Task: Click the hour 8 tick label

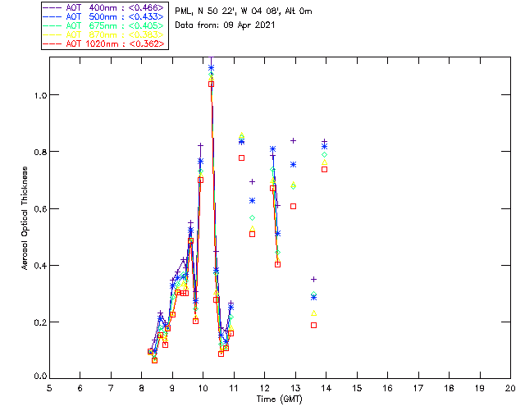Action: [x=142, y=388]
